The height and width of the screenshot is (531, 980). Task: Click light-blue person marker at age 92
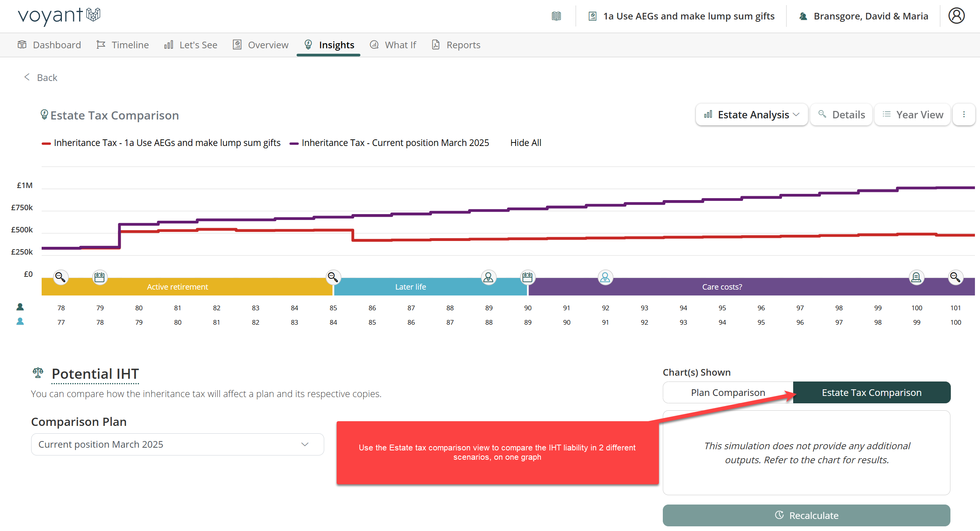[605, 277]
